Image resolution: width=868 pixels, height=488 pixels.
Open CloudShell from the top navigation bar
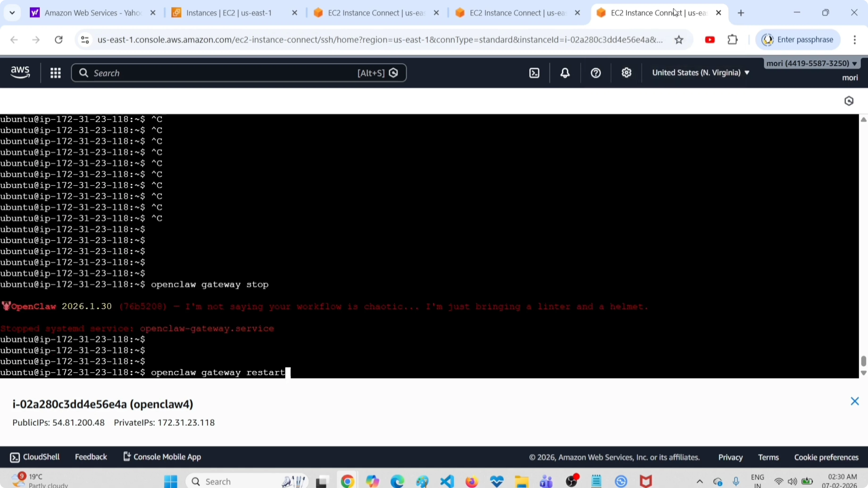click(534, 73)
